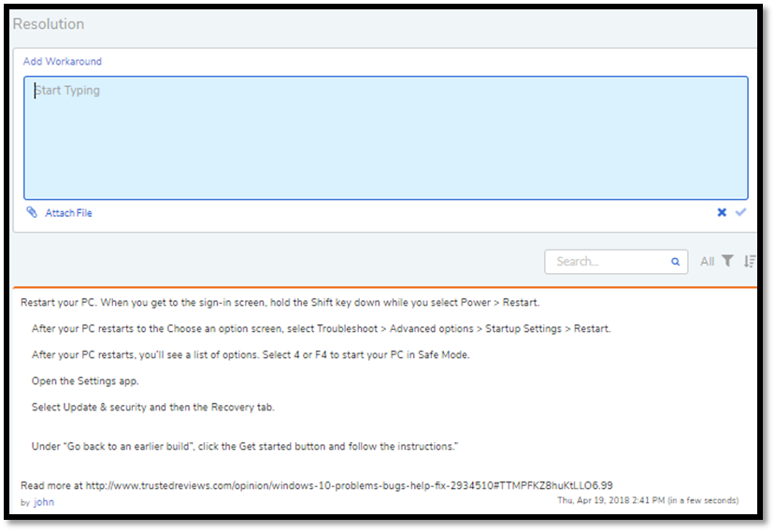Click the "Read more at" trustedreviews URL text
Viewport: 775px width, 532px height.
[x=316, y=485]
